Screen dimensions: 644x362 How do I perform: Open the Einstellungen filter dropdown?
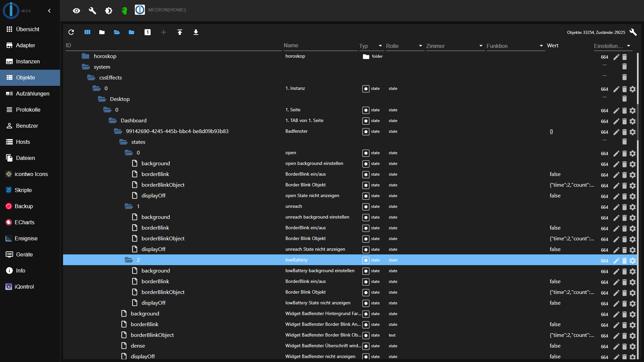coord(612,46)
